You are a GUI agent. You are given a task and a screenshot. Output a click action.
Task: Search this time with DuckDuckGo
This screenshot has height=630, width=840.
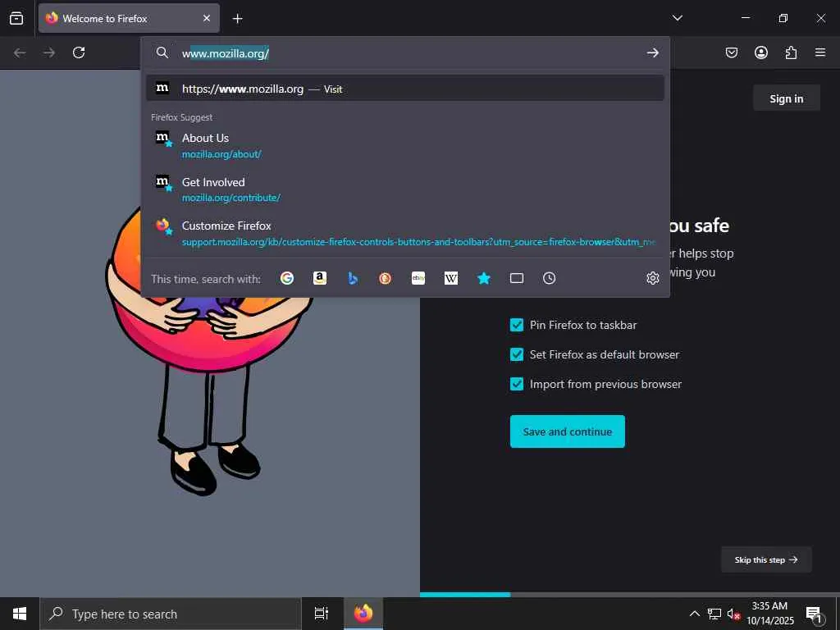[386, 278]
